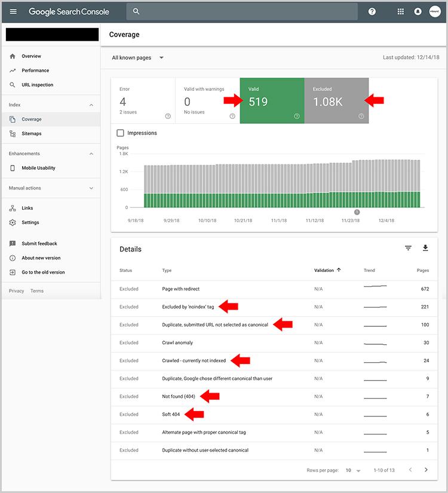The image size is (448, 493).
Task: Toggle the Valid with warnings card
Action: pyautogui.click(x=207, y=100)
